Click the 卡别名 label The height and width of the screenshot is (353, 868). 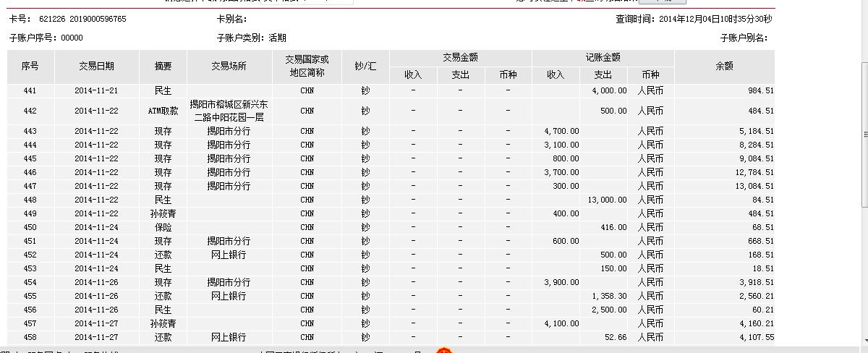231,20
